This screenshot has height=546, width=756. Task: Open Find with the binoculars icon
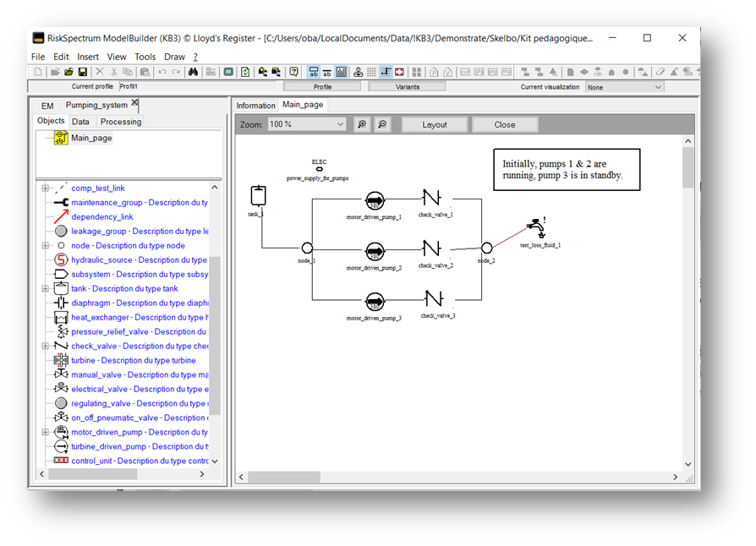tap(193, 72)
